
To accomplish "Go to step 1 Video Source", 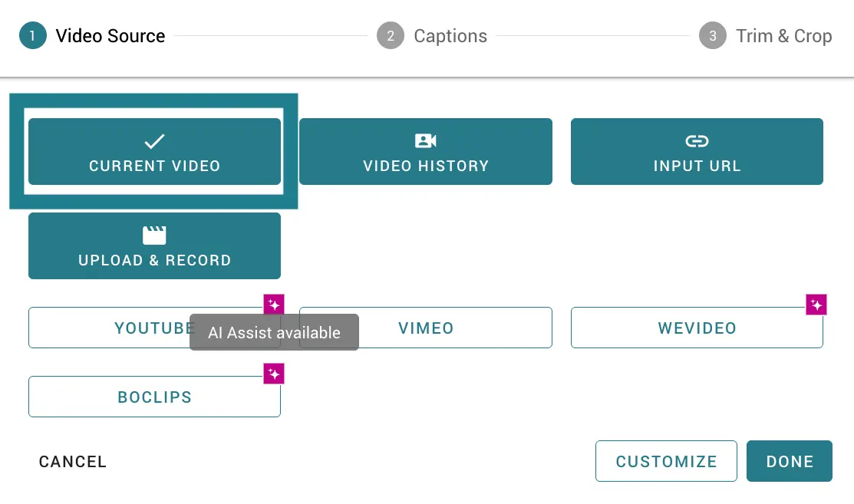I will click(92, 36).
